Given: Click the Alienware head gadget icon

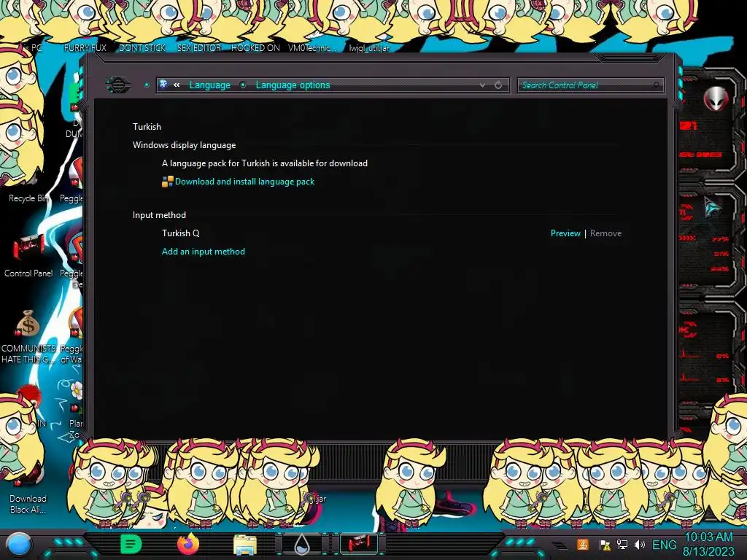Looking at the screenshot, I should [x=716, y=99].
